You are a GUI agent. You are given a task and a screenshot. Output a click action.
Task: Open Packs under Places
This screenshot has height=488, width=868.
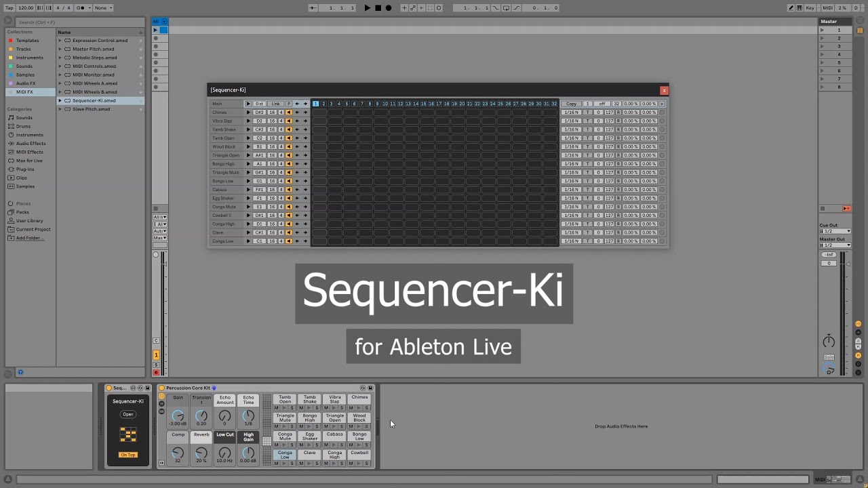coord(22,212)
